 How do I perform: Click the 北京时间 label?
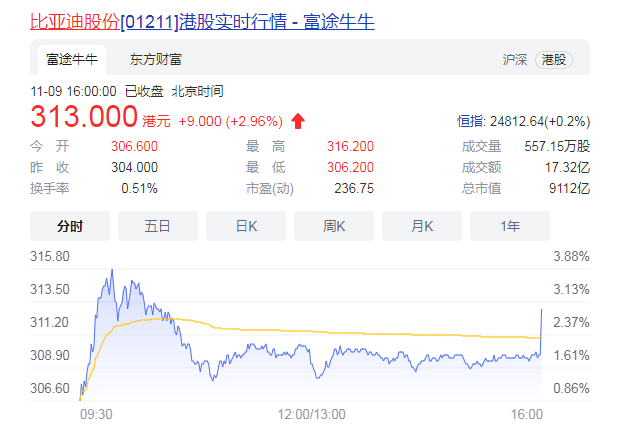click(197, 91)
